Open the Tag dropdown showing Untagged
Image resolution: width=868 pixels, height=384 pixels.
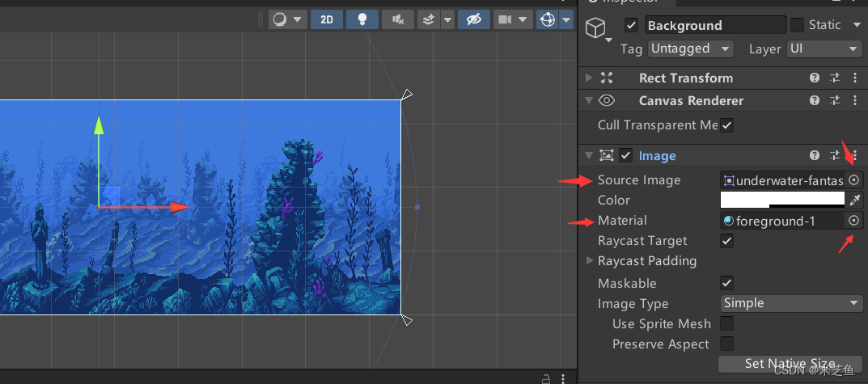point(690,49)
